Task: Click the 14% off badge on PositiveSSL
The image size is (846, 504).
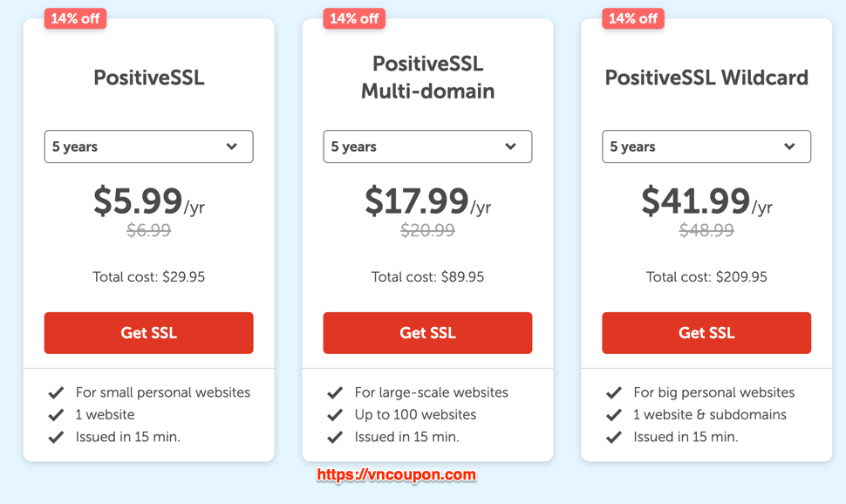Action: (76, 18)
